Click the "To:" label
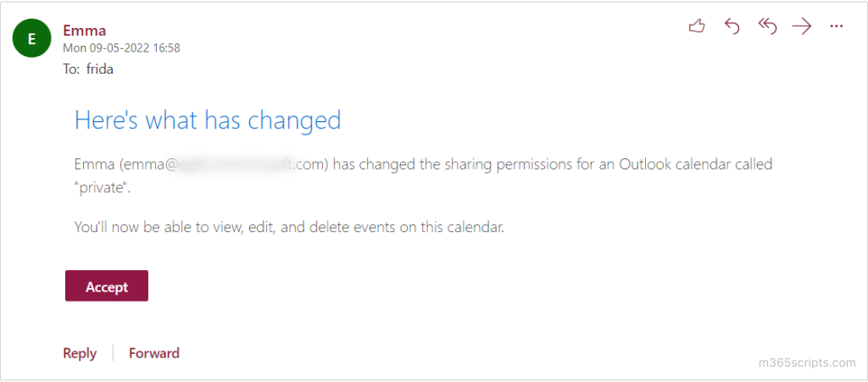The width and height of the screenshot is (868, 382). tap(71, 69)
